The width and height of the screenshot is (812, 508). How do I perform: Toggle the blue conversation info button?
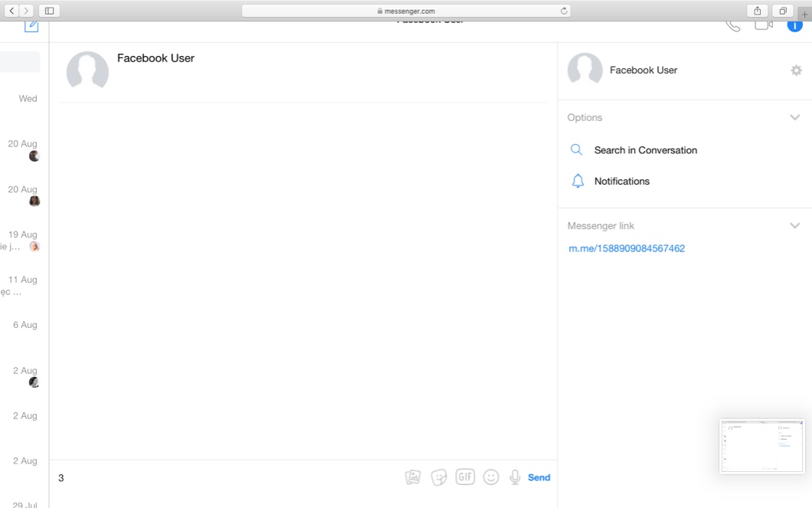(x=794, y=25)
